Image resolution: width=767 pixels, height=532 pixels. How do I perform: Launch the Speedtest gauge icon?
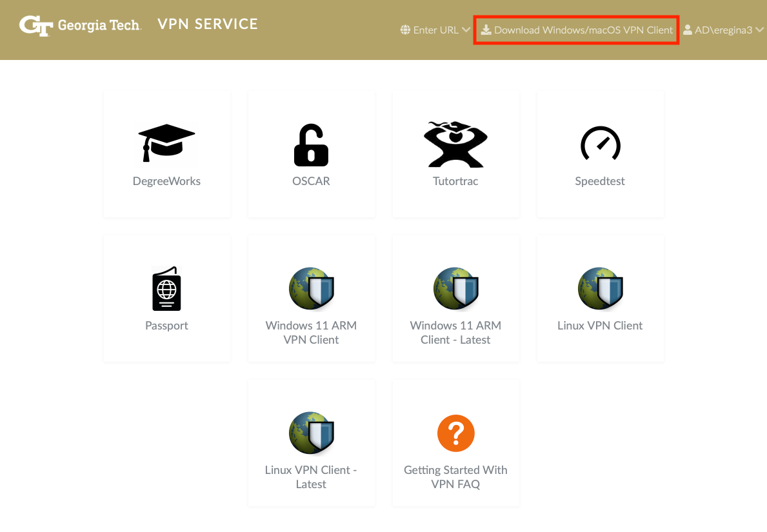[x=600, y=143]
